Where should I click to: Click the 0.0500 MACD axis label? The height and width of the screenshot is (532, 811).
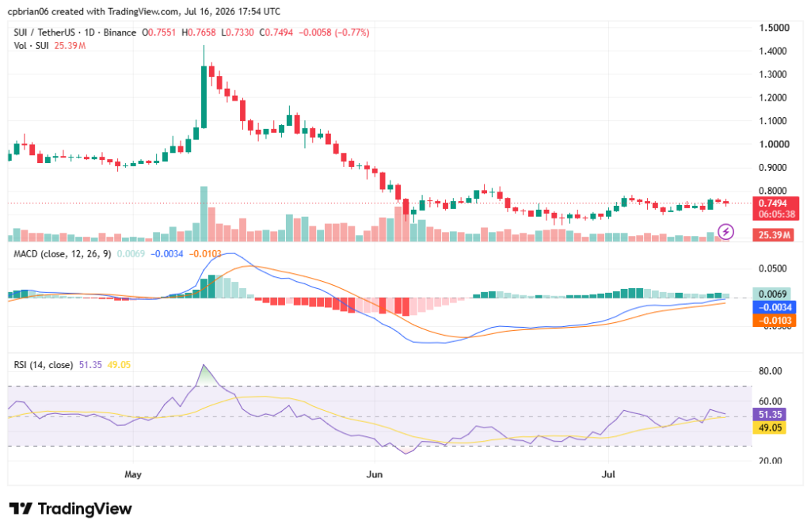[x=773, y=269]
